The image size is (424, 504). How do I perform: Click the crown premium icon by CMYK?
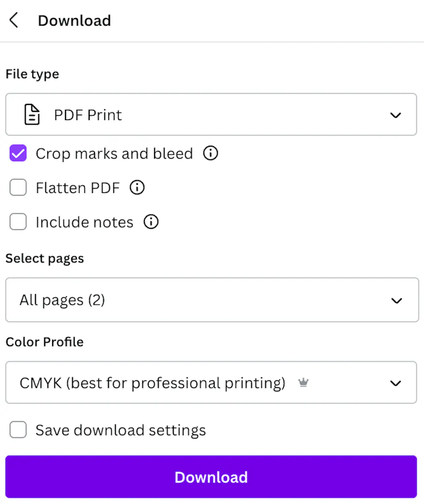tap(303, 383)
